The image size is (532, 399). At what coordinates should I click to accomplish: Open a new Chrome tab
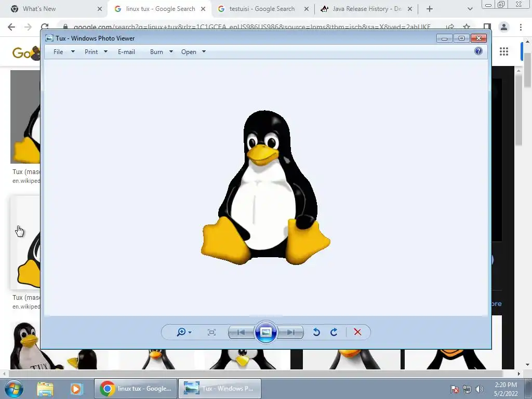pyautogui.click(x=430, y=9)
